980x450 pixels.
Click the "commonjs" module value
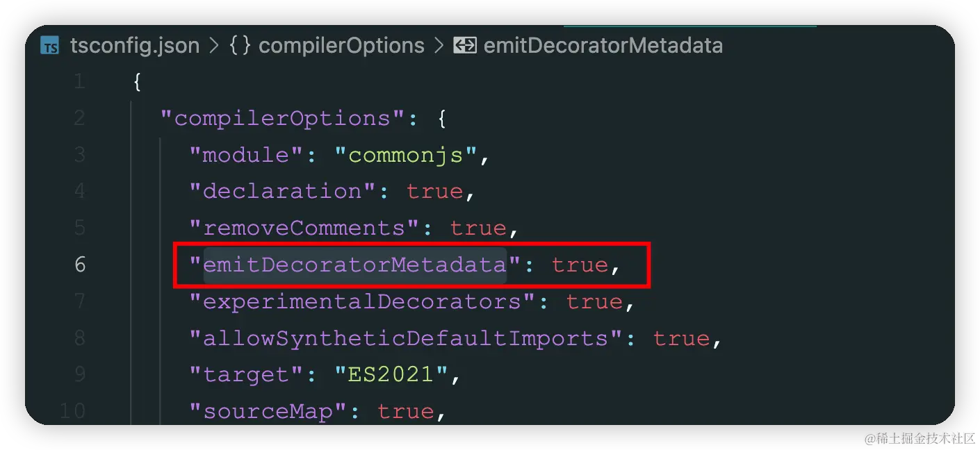pos(406,155)
